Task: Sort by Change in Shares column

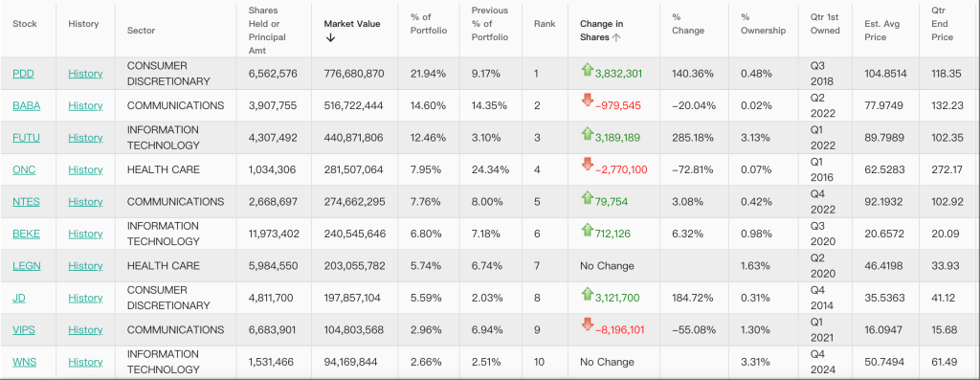Action: point(600,31)
